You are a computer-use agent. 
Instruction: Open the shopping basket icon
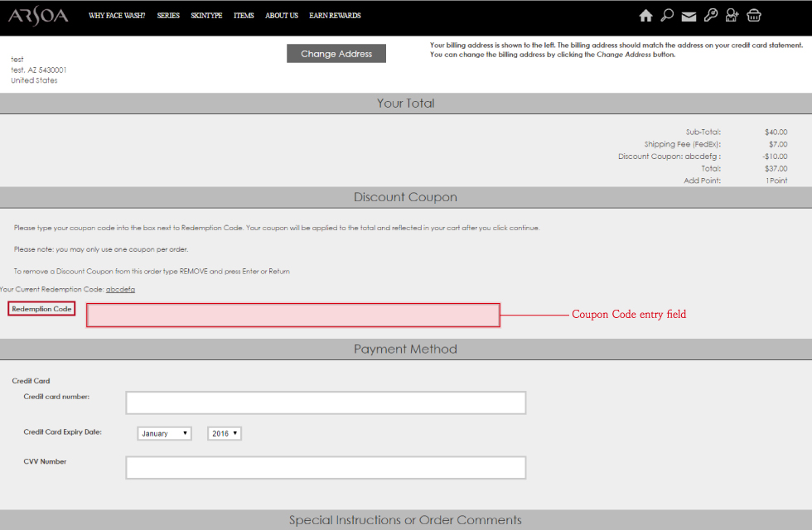(753, 15)
